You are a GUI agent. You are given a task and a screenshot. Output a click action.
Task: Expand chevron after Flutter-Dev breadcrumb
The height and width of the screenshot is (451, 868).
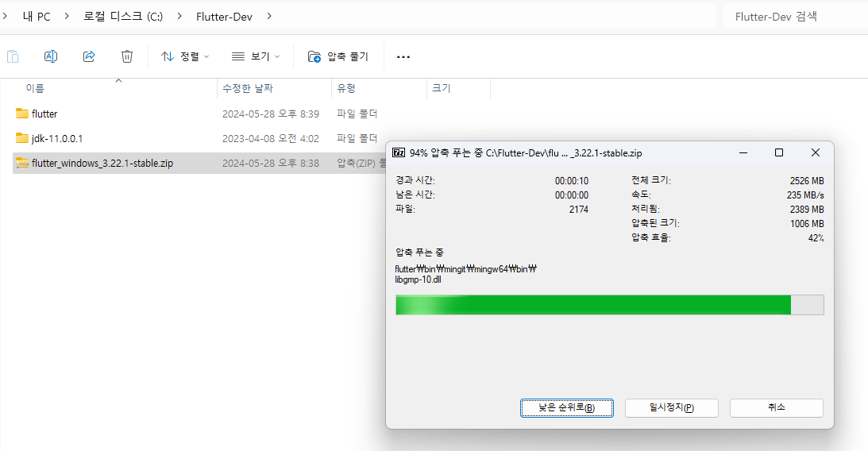[269, 17]
